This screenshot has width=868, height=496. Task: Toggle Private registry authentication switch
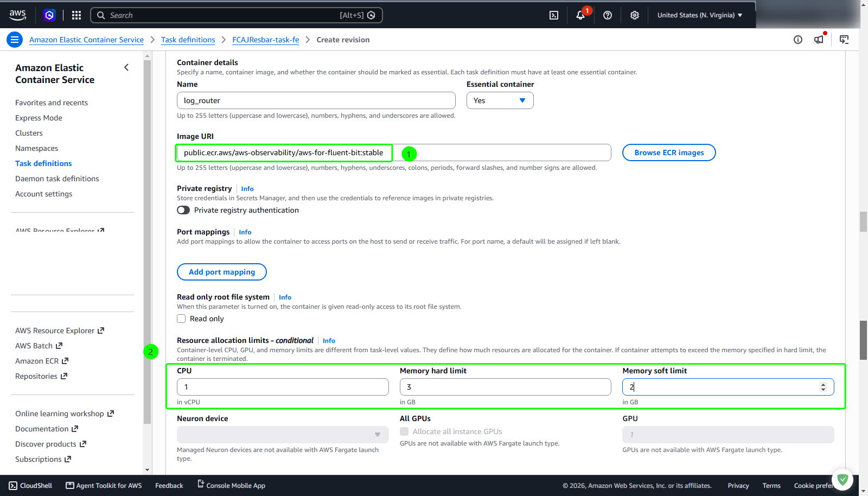[183, 210]
